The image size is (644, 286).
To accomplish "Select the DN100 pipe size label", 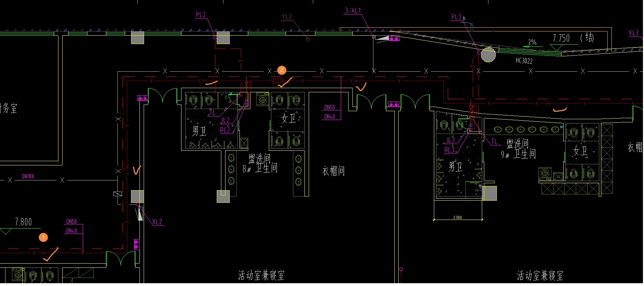I will click(x=28, y=177).
